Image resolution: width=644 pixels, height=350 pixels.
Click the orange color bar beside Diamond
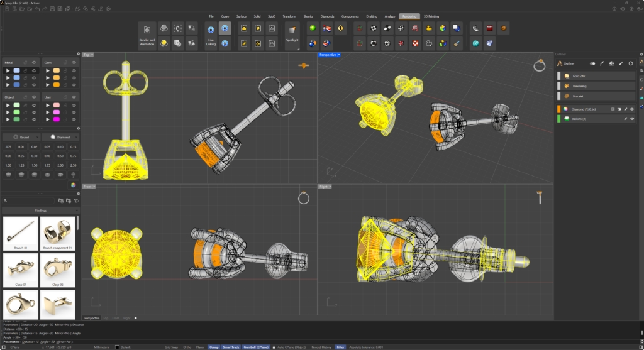click(x=559, y=109)
